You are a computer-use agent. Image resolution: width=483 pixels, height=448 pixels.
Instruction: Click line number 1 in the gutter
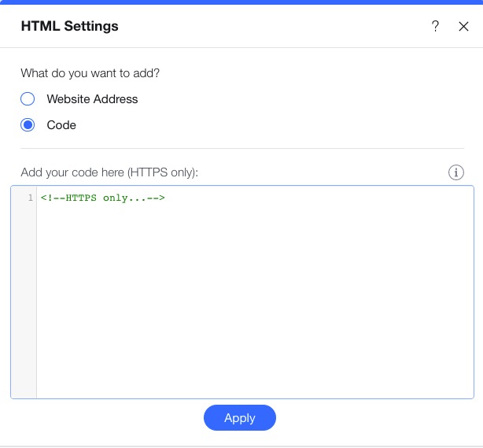[x=30, y=197]
